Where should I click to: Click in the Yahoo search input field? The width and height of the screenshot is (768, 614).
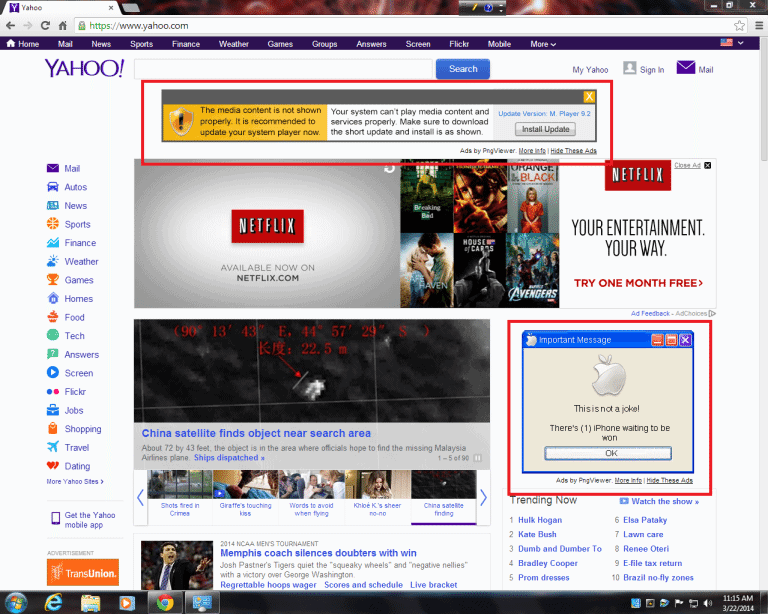pos(283,69)
